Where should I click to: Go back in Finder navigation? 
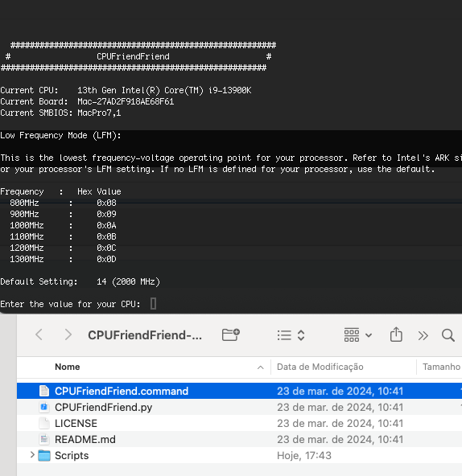click(x=39, y=334)
